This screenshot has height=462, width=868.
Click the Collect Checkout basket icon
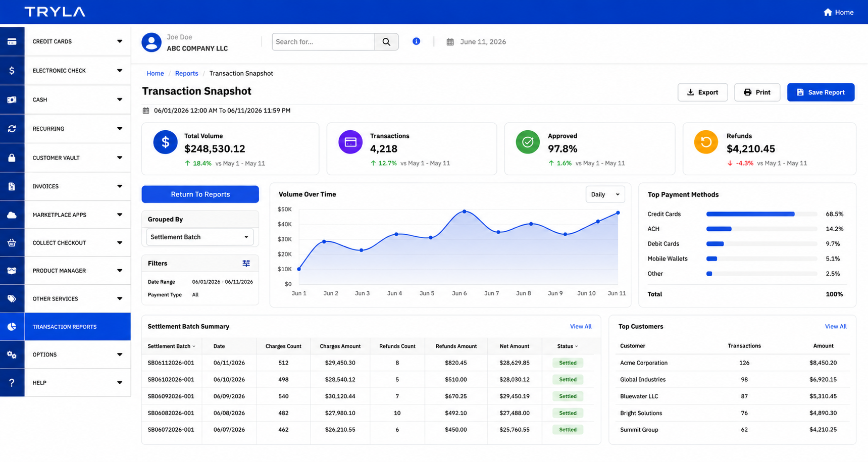(12, 243)
